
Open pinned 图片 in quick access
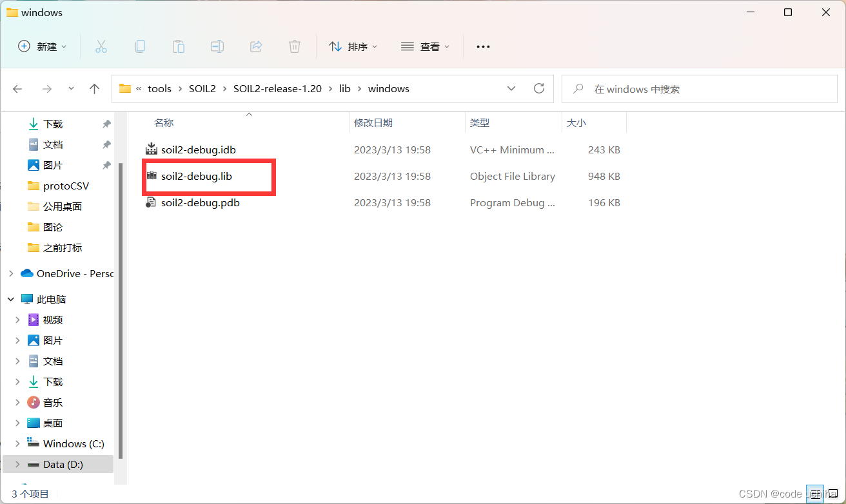[x=53, y=165]
